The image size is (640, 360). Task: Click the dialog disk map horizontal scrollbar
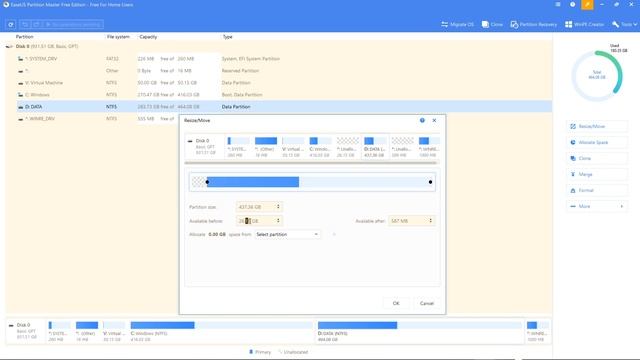(311, 163)
